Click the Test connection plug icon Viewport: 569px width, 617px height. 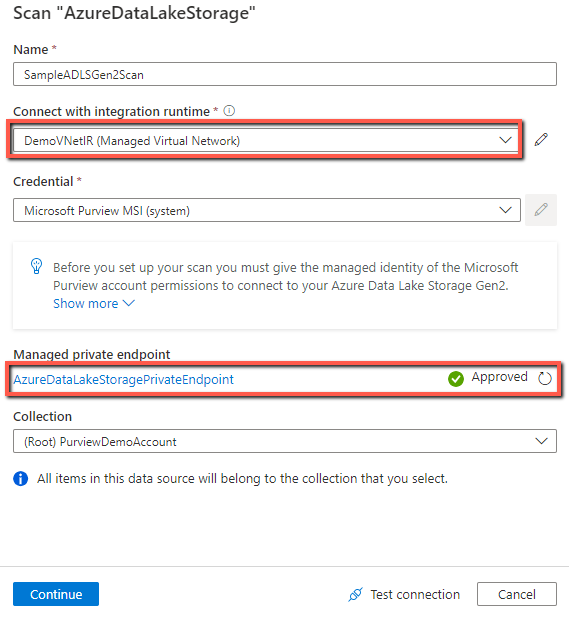355,594
